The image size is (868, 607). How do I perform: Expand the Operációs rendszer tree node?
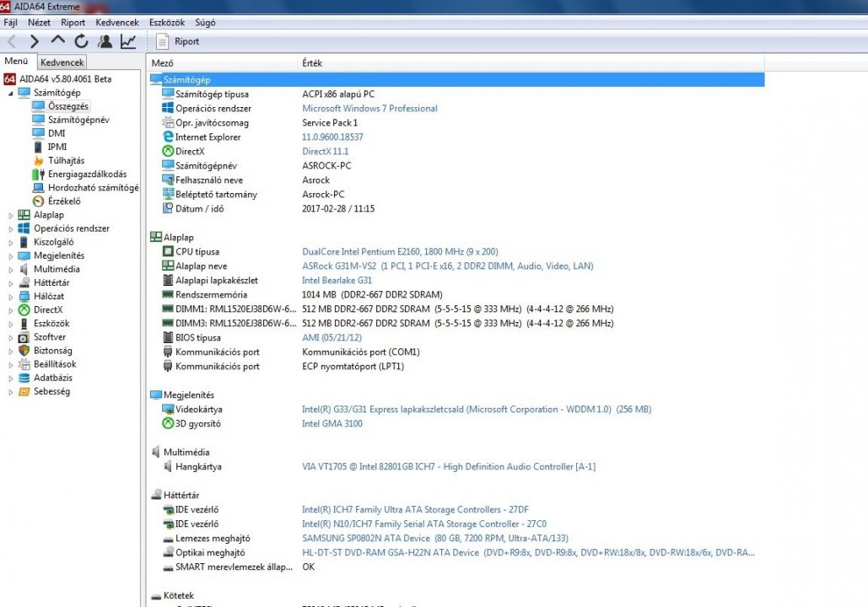click(10, 229)
